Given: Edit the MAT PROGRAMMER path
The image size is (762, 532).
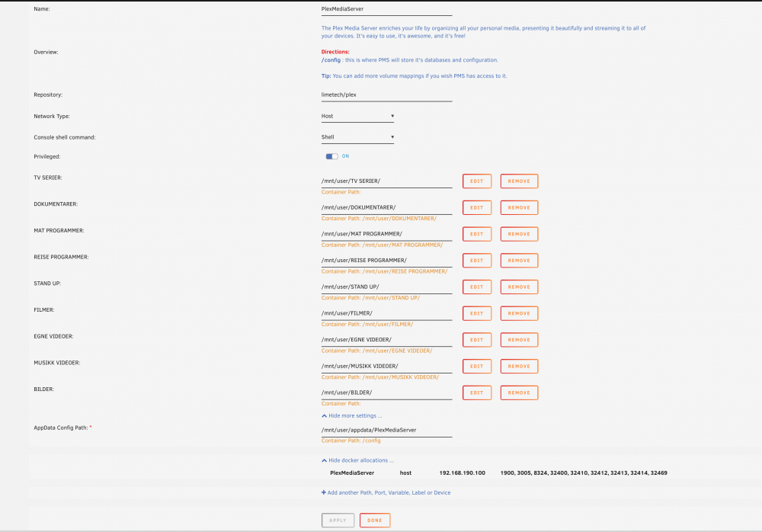Looking at the screenshot, I should [x=477, y=234].
